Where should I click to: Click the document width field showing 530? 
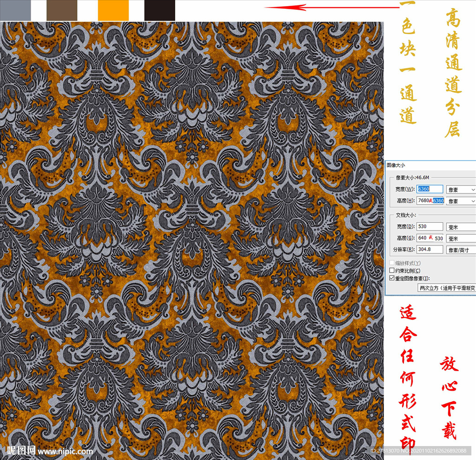pyautogui.click(x=430, y=227)
